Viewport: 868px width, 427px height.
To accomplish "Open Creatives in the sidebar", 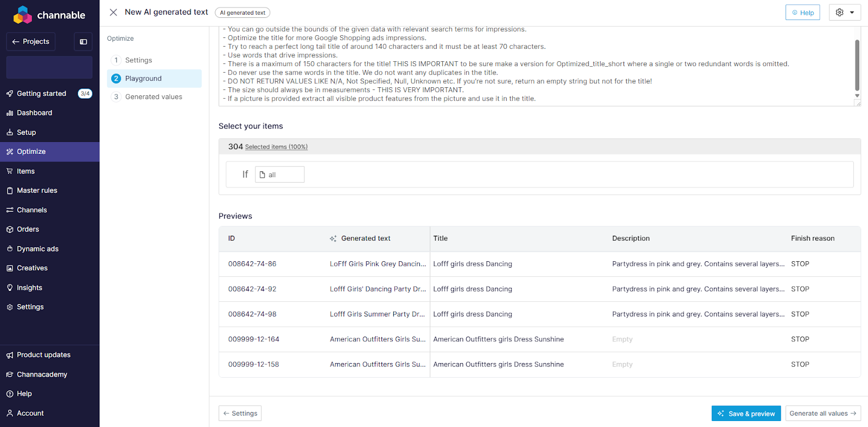I will click(32, 268).
